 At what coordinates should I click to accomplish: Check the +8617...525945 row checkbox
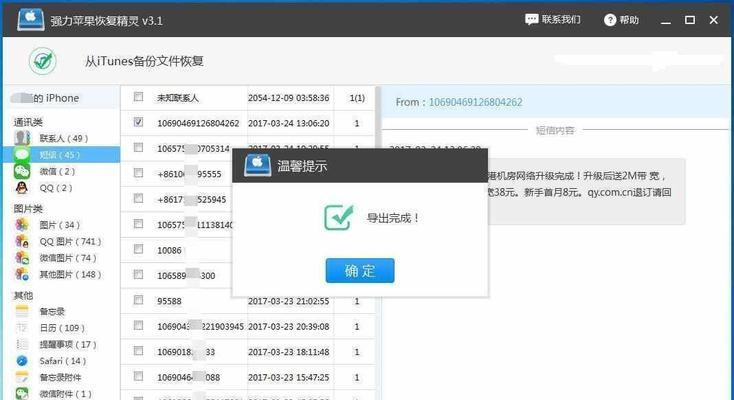click(138, 198)
